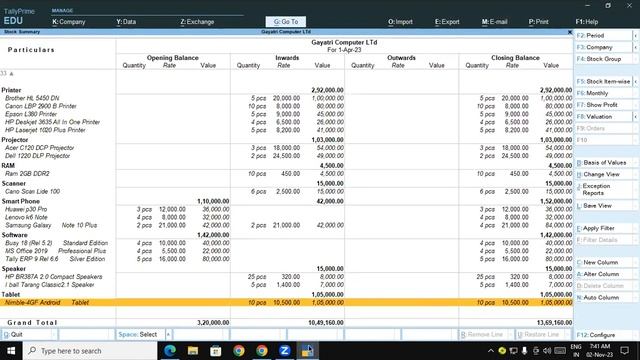Screen dimensions: 640x360
Task: Select Dell 1220 DLP Projector
Action: coord(38,156)
